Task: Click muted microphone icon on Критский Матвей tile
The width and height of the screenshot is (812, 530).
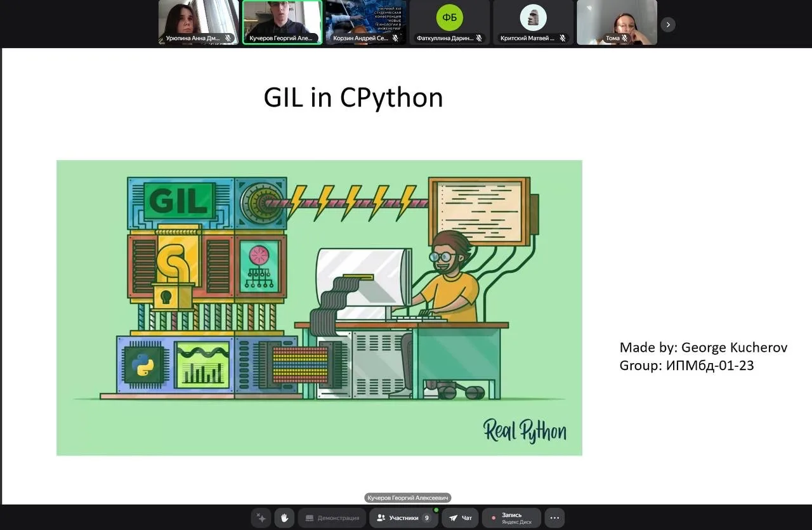Action: (562, 38)
